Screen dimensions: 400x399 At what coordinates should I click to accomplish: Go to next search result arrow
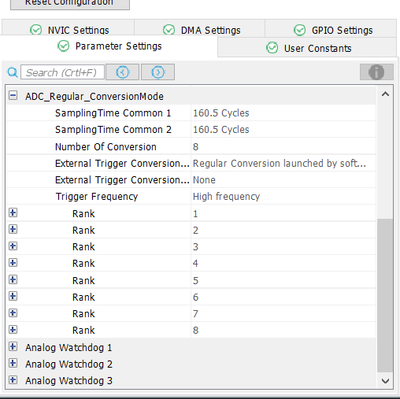[x=158, y=72]
